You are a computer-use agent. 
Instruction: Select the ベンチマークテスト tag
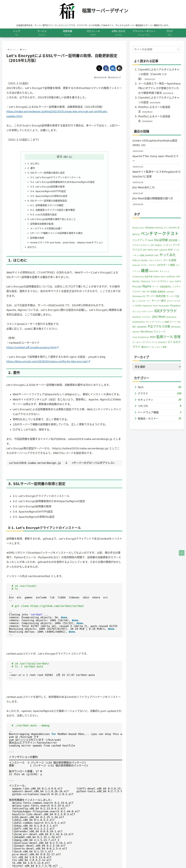point(160,233)
